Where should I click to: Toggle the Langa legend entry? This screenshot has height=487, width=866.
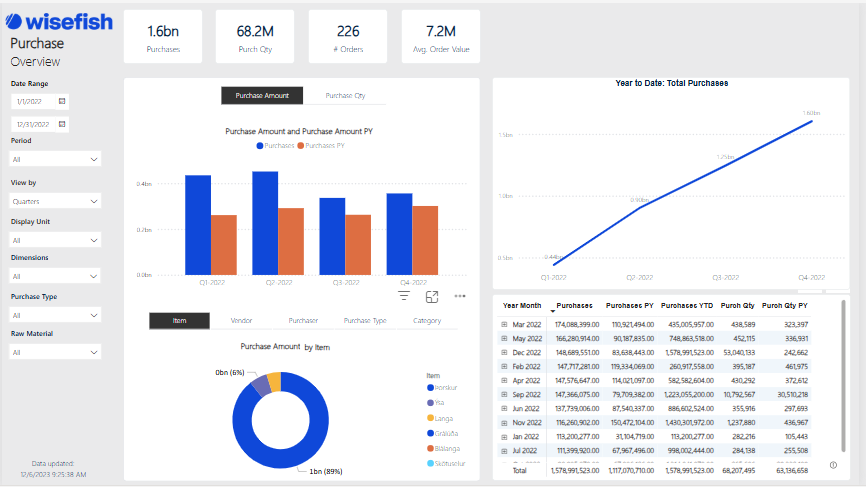tap(443, 418)
